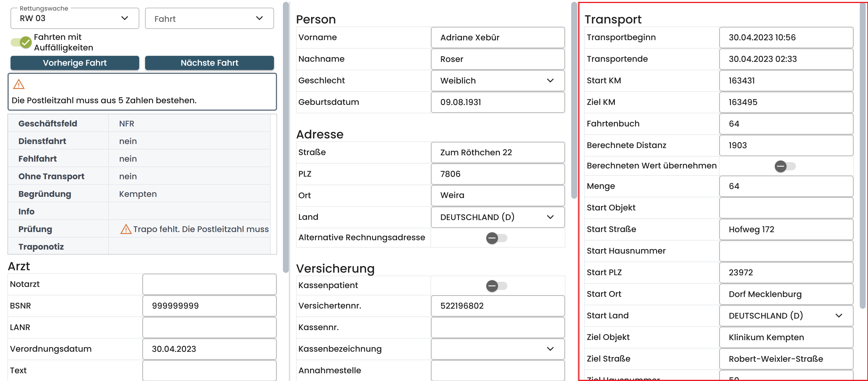Click the warning triangle icon in alert box
Image resolution: width=868 pixels, height=381 pixels.
tap(19, 84)
